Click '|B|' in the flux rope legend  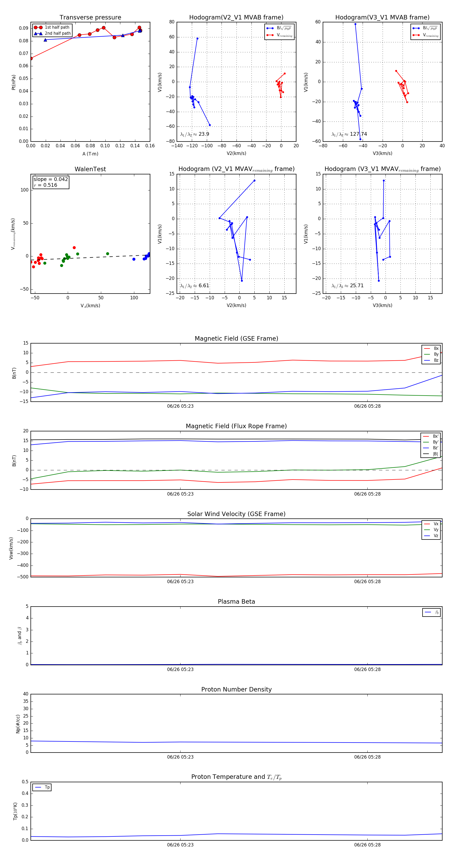(431, 454)
